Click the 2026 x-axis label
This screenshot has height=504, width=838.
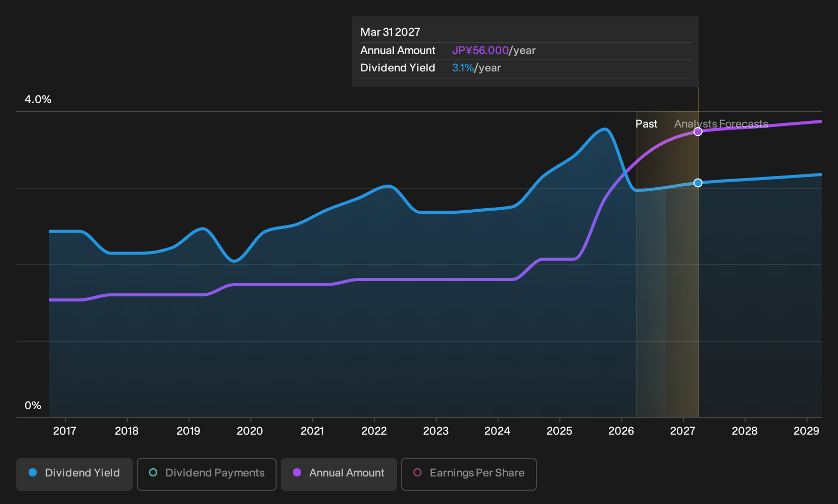(621, 431)
